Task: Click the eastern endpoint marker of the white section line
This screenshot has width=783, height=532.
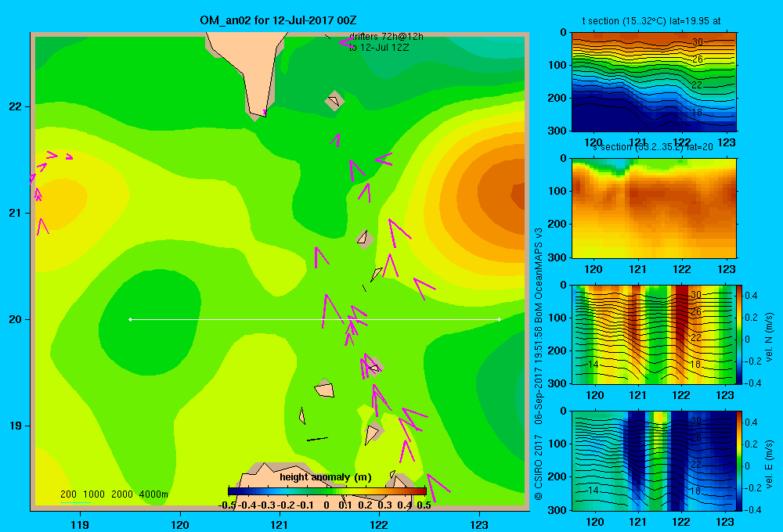Action: point(500,319)
